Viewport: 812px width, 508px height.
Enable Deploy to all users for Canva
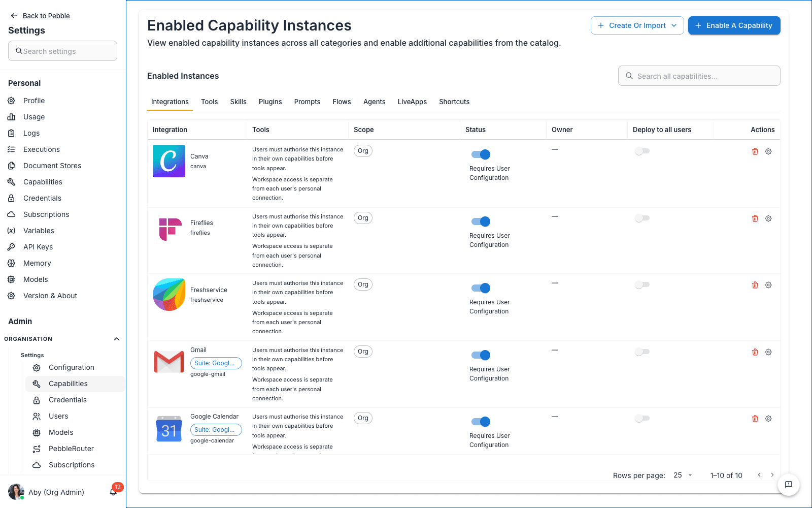[642, 151]
